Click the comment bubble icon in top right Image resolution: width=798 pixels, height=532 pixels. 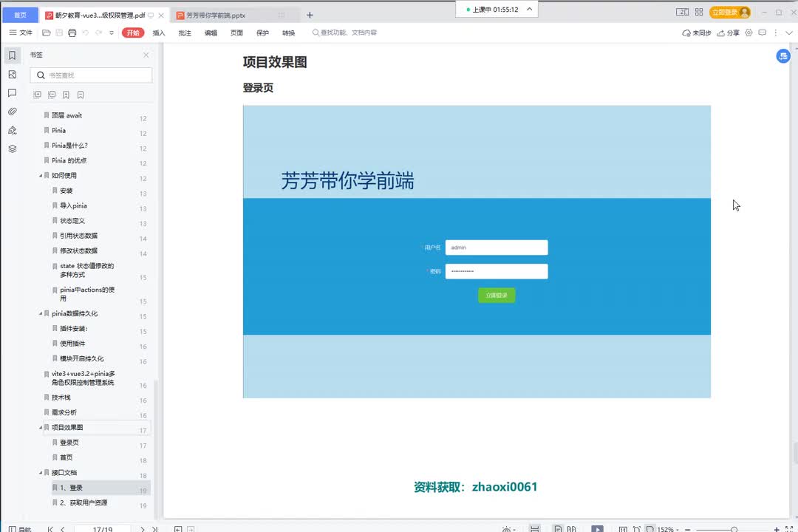pyautogui.click(x=763, y=33)
